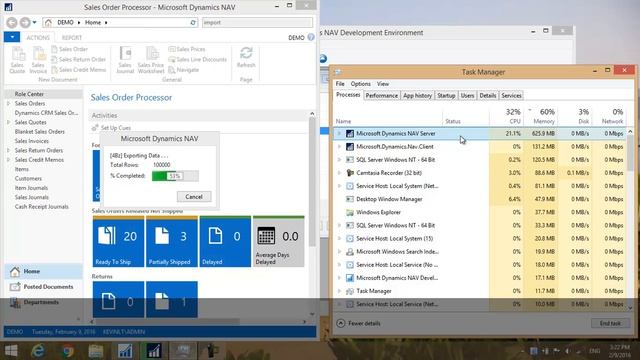Open the Users tab
This screenshot has height=360, width=640.
coord(467,96)
